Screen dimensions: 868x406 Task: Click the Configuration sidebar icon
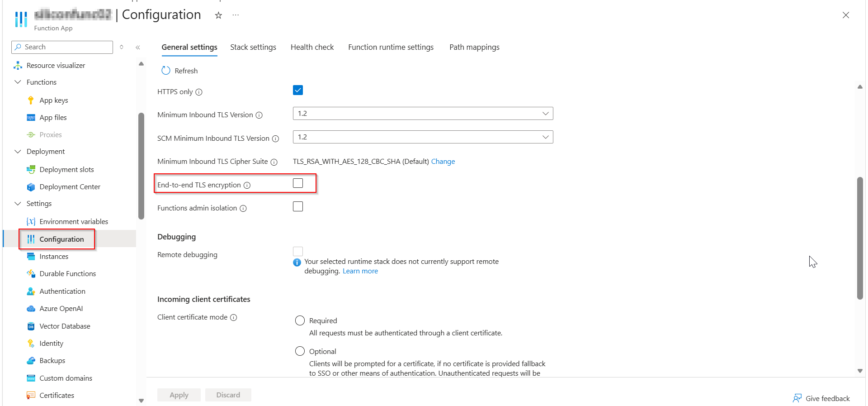click(31, 239)
